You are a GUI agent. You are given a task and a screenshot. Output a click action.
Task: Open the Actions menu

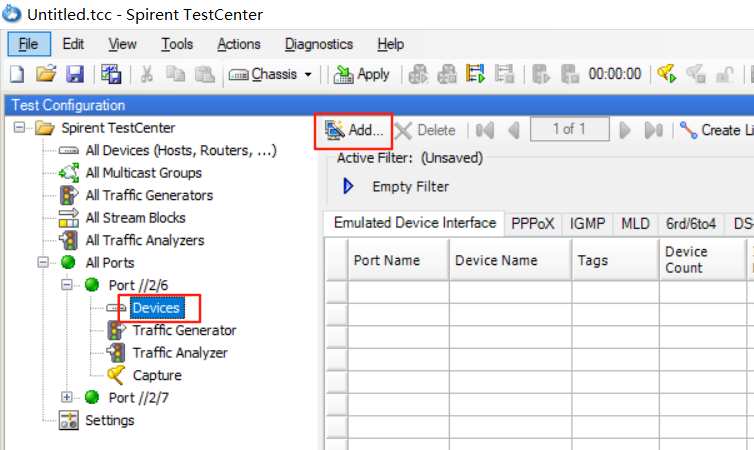click(x=239, y=44)
